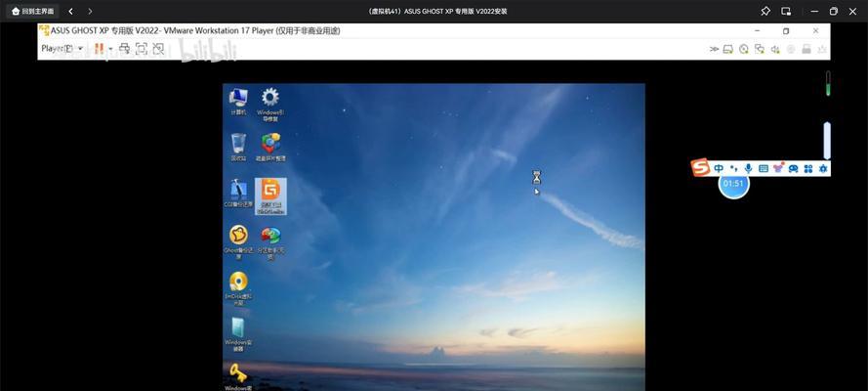Click the printer device icon
868x391 pixels.
point(806,49)
